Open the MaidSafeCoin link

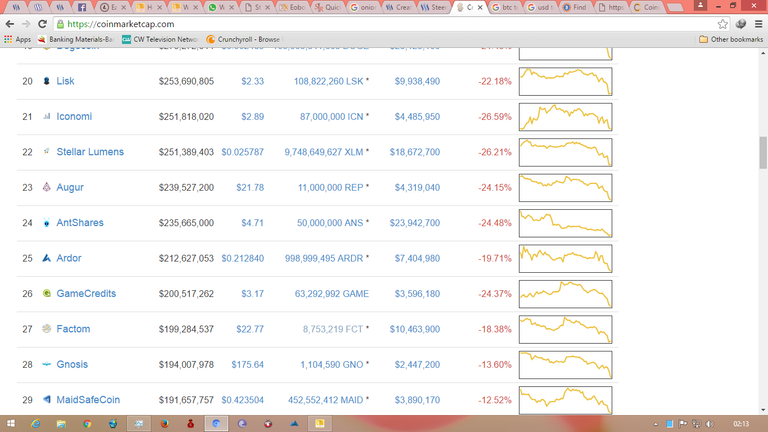[x=88, y=400]
